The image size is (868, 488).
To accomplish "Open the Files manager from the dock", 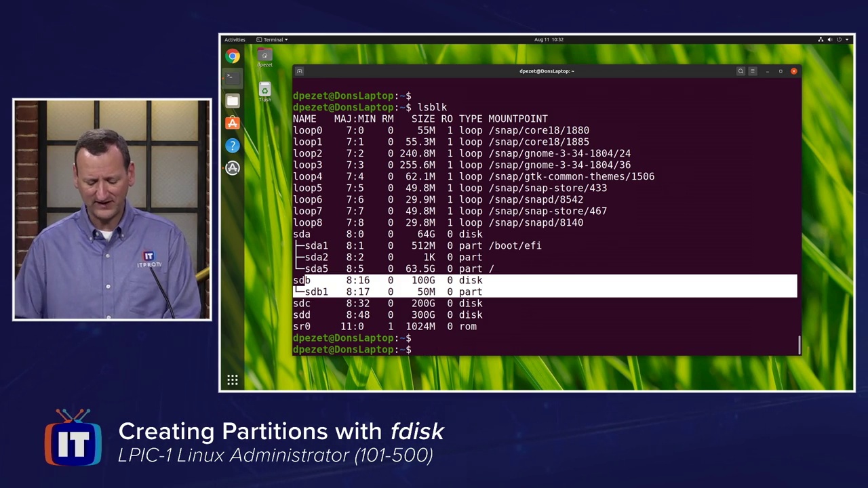I will (233, 101).
